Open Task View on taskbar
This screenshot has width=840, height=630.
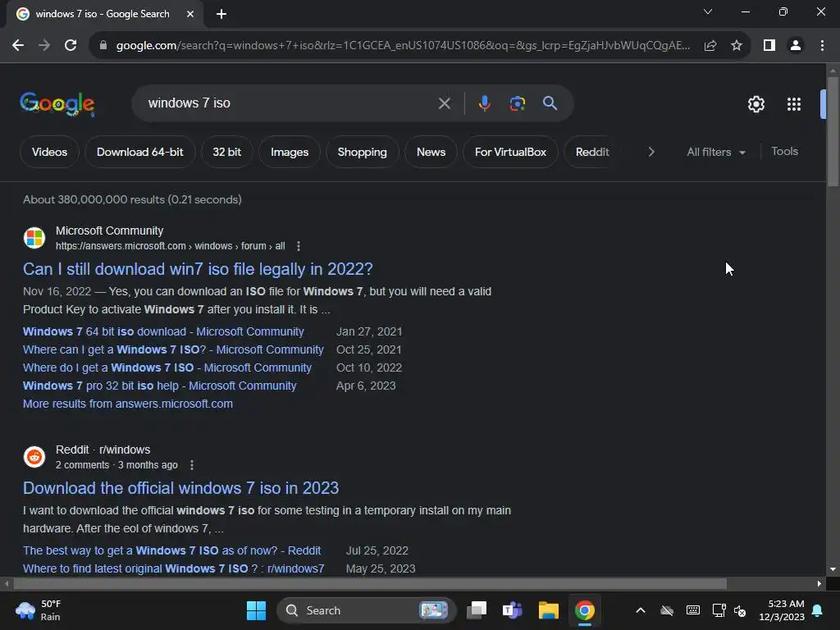pyautogui.click(x=477, y=610)
